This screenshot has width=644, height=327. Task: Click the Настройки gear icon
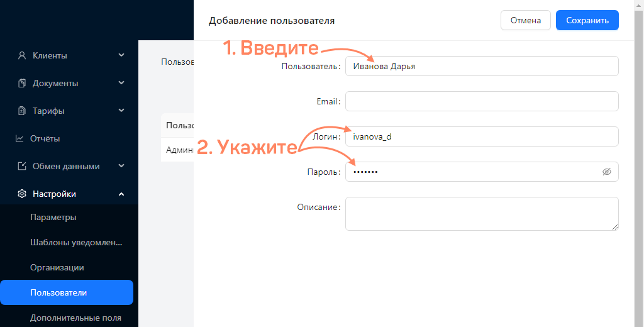[22, 194]
